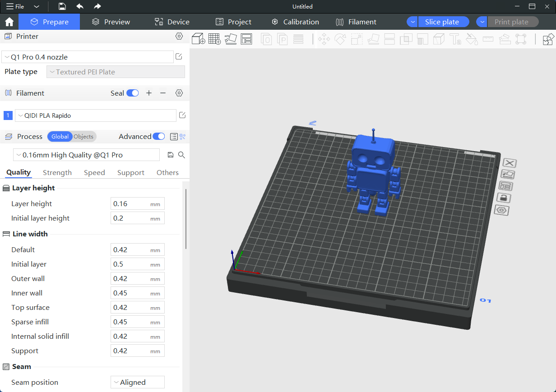Viewport: 556px width, 392px height.
Task: Go to the Calibration tab
Action: [x=295, y=22]
